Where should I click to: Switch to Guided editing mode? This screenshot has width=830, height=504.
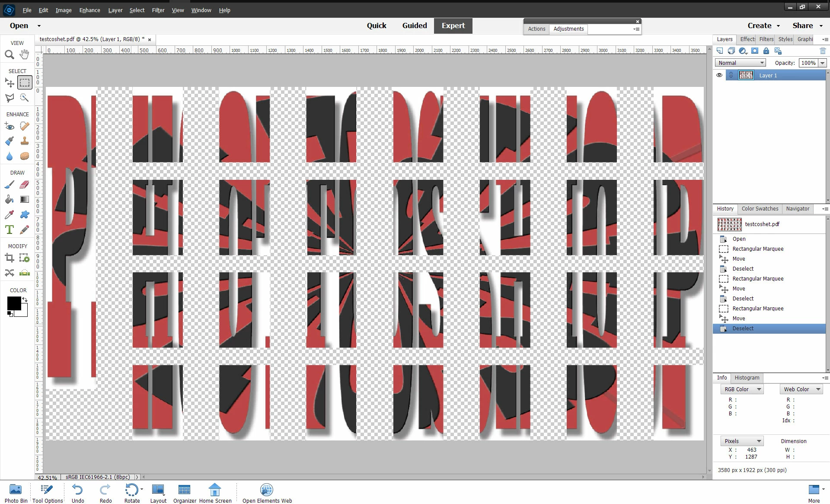click(x=414, y=26)
